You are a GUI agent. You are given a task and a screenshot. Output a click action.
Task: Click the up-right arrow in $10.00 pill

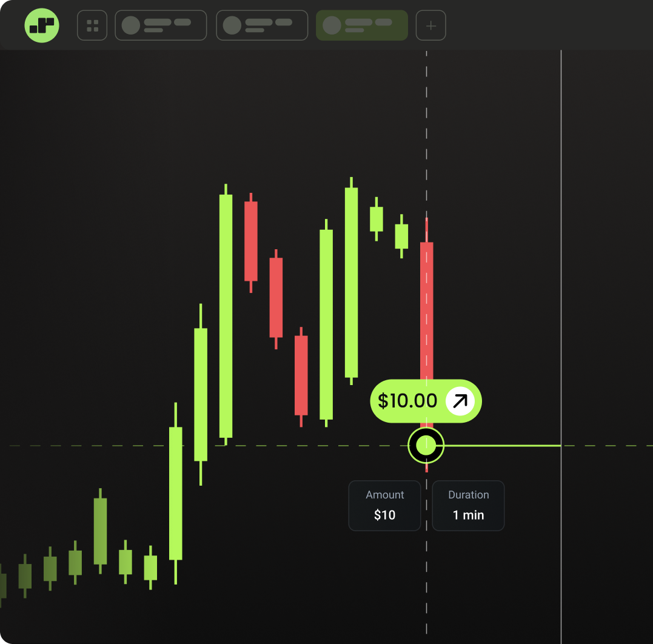click(x=460, y=401)
